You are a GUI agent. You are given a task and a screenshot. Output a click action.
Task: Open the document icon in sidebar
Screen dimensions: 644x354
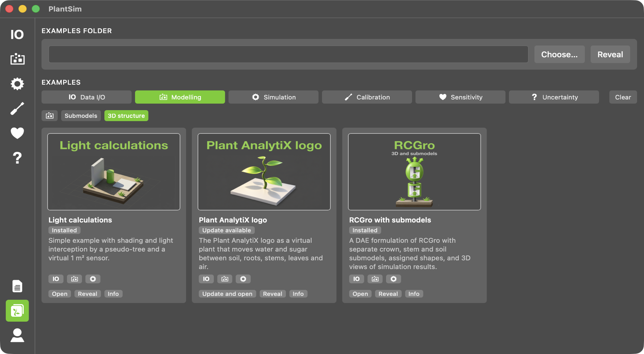point(17,286)
